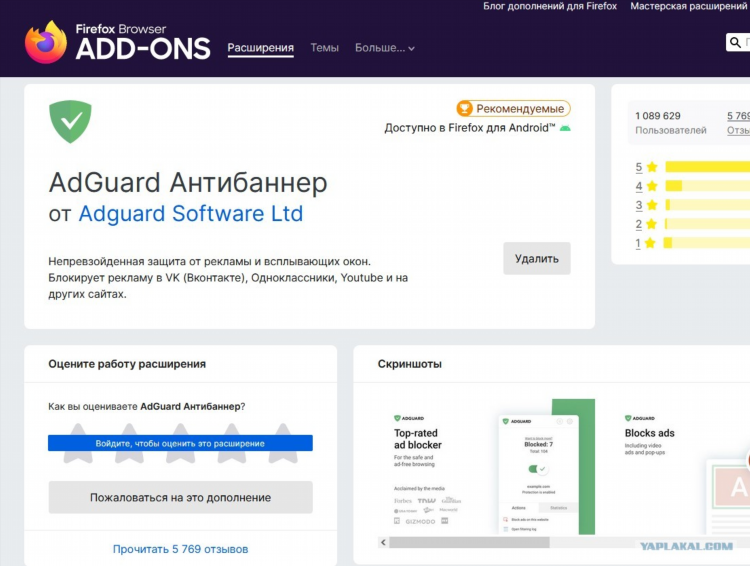750x566 pixels.
Task: Click Доступно в Firefox для Android text
Action: 470,128
